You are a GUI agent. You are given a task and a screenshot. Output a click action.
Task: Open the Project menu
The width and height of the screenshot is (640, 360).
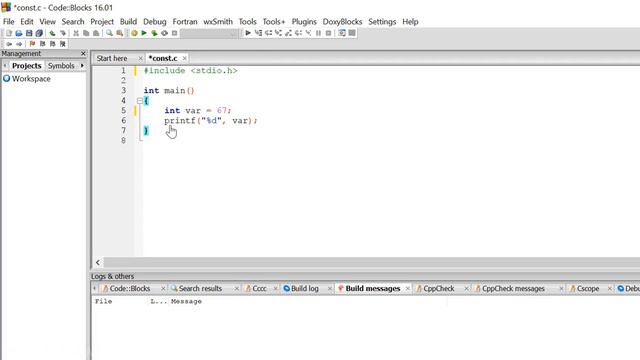tap(102, 22)
